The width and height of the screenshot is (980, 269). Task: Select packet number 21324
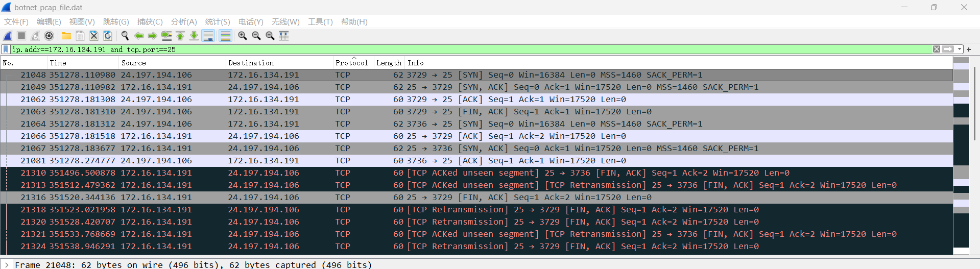pyautogui.click(x=476, y=247)
